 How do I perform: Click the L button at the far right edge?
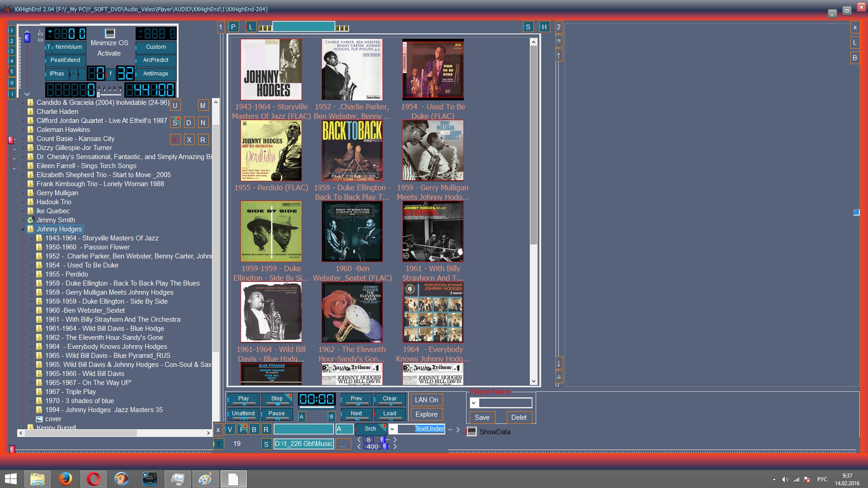(x=855, y=43)
